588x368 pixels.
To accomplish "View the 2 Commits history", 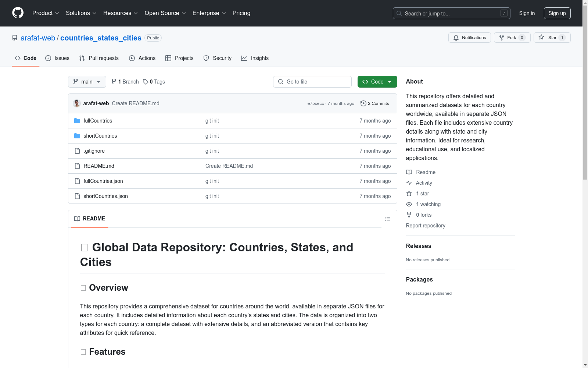I will [375, 103].
